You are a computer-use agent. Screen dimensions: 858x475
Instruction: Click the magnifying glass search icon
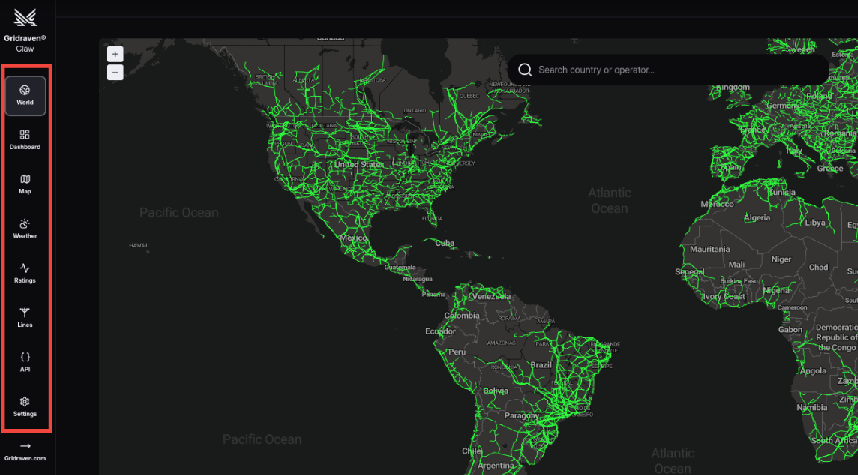click(x=524, y=70)
